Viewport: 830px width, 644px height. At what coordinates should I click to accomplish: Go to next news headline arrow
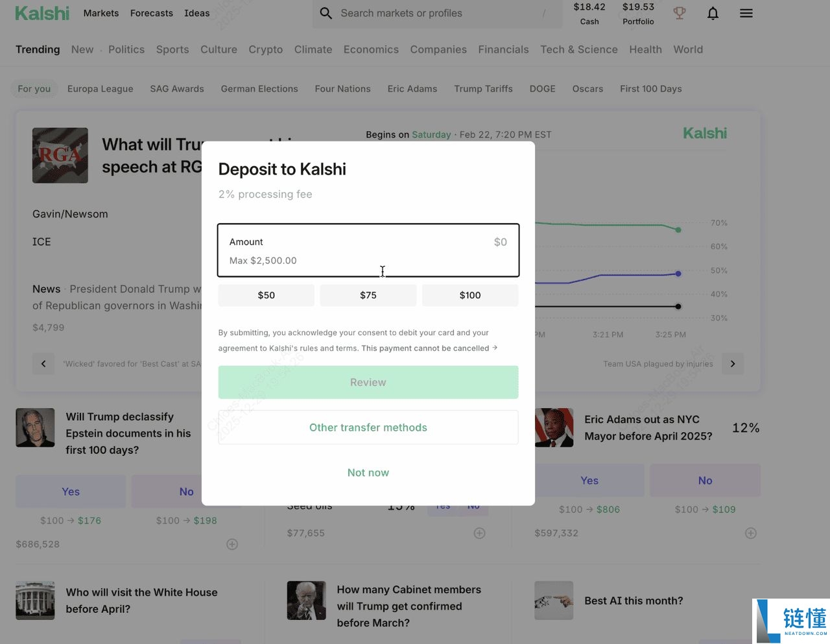[733, 364]
